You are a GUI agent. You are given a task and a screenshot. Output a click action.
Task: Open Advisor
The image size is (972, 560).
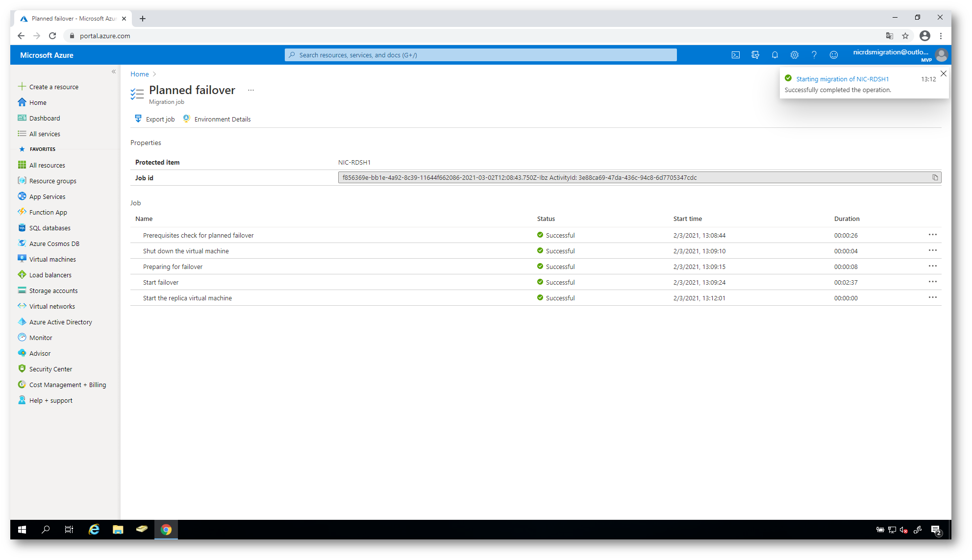(34, 353)
